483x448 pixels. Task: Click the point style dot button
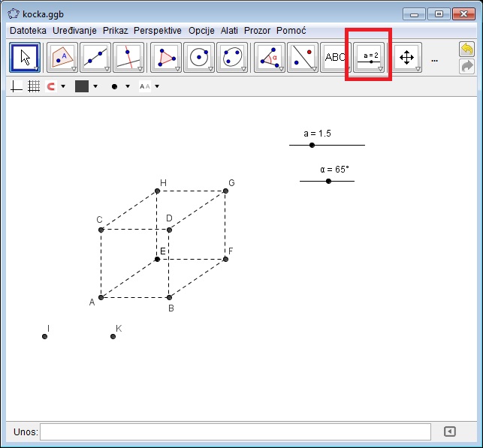(114, 86)
